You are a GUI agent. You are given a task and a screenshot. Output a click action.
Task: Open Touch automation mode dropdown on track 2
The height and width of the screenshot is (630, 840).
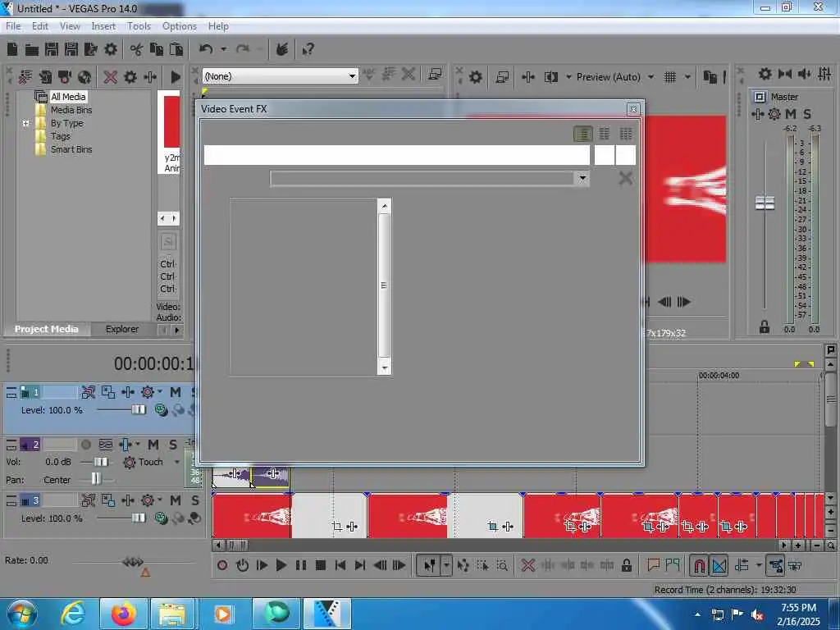177,462
